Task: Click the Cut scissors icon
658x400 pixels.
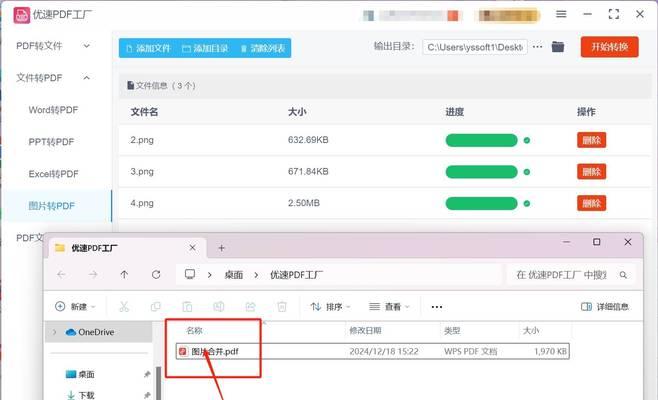Action: click(124, 307)
